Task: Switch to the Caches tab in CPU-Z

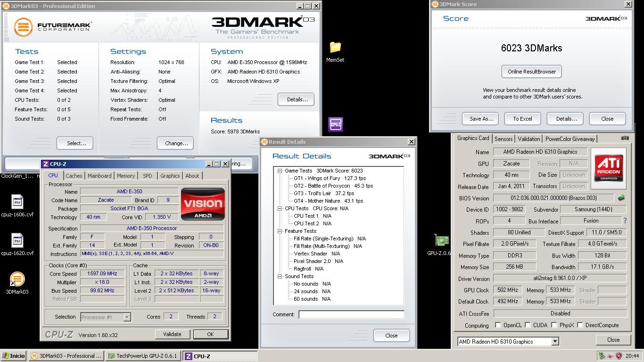Action: pos(74,176)
